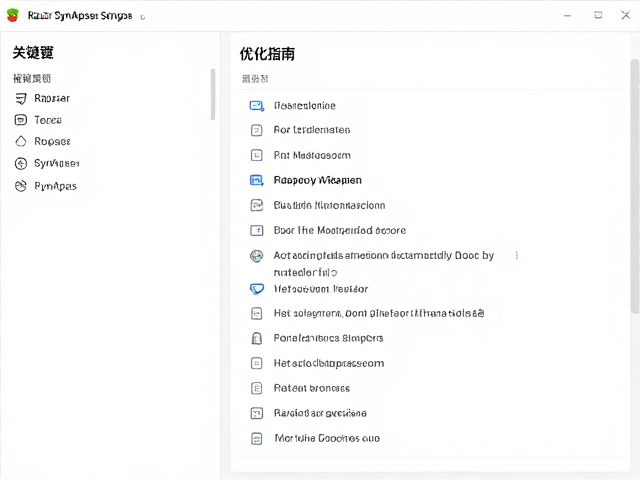Click the blue shield icon beside Hefoocdom Ieutsor
The width and height of the screenshot is (640, 480).
coord(257,289)
